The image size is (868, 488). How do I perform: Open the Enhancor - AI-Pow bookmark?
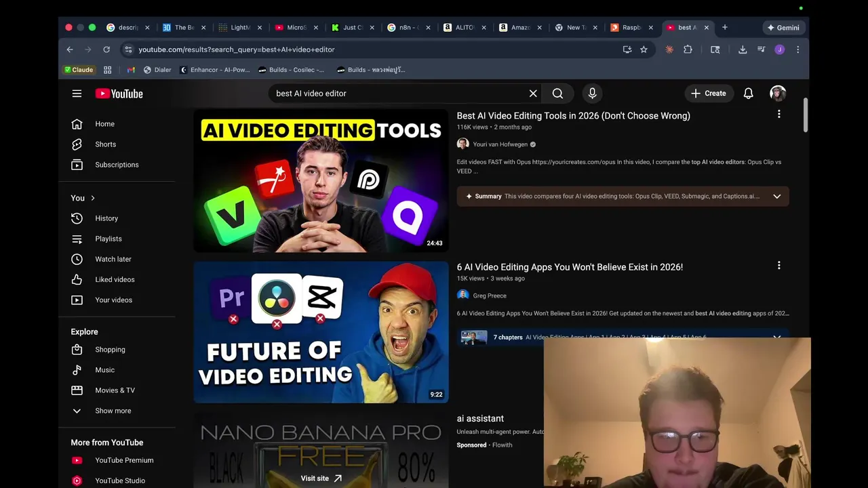coord(215,70)
